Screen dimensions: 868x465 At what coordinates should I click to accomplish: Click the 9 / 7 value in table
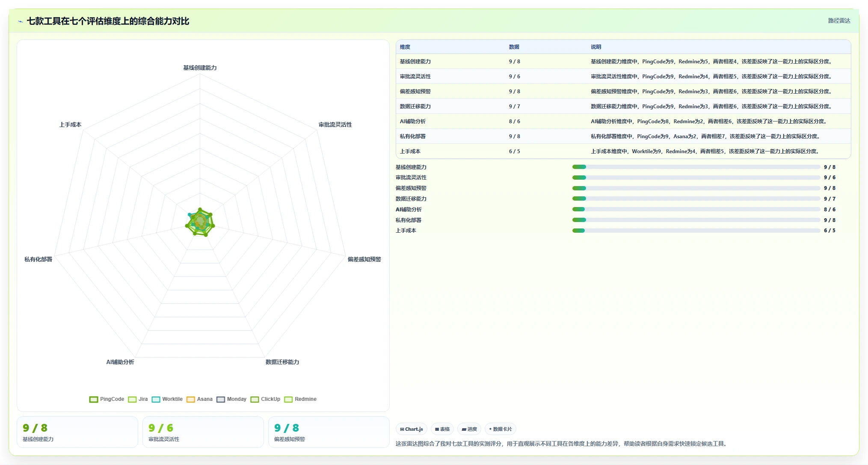point(514,107)
